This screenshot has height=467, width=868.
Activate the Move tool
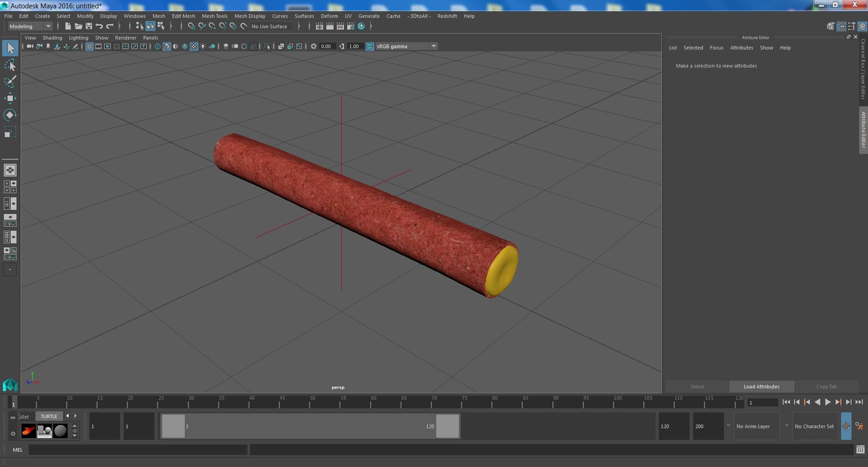click(x=10, y=98)
